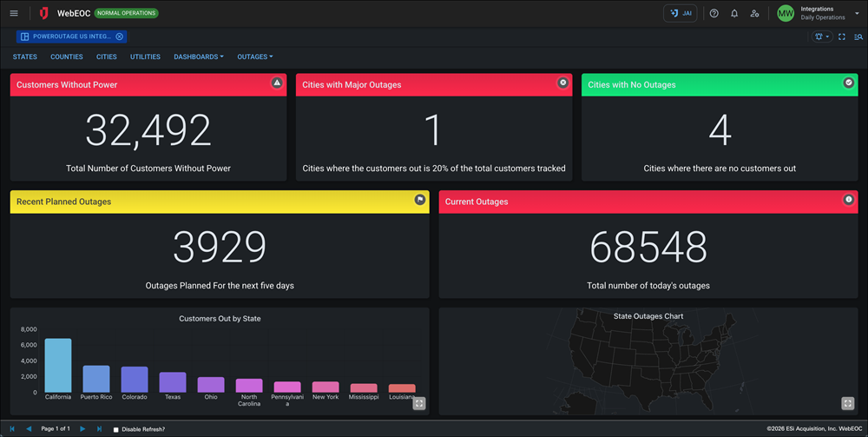868x437 pixels.
Task: Enable the Disable Refresh checkbox
Action: [116, 429]
